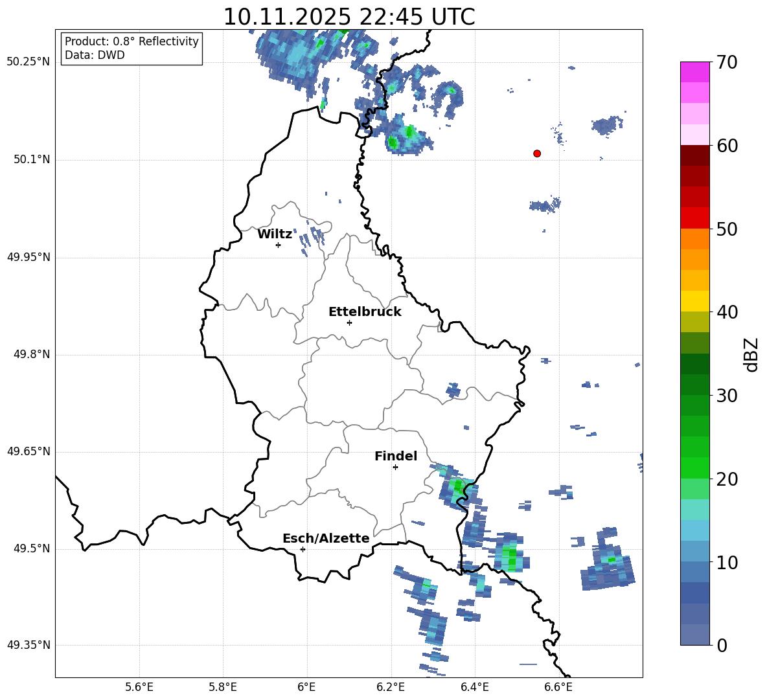Click the bright green colorbar segment above 20
This screenshot has height=700, width=767.
pos(695,468)
